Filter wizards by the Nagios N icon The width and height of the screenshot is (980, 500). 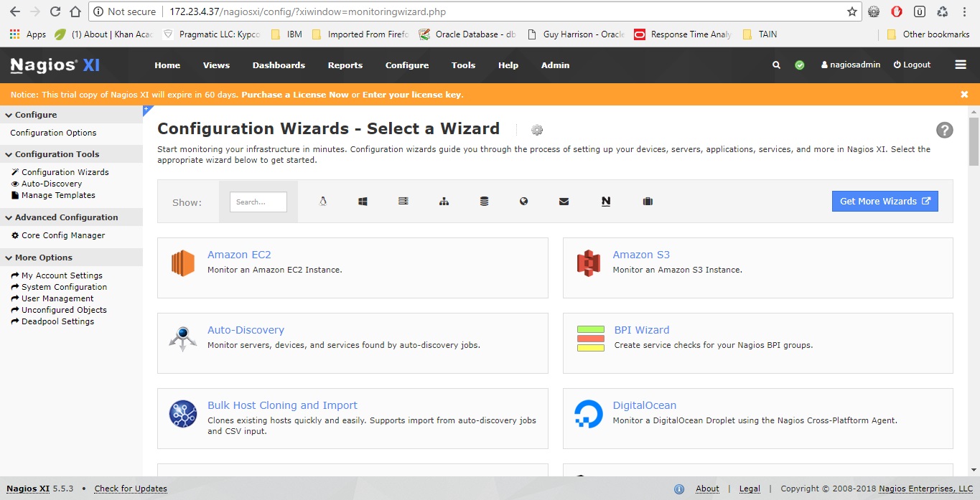pyautogui.click(x=606, y=202)
